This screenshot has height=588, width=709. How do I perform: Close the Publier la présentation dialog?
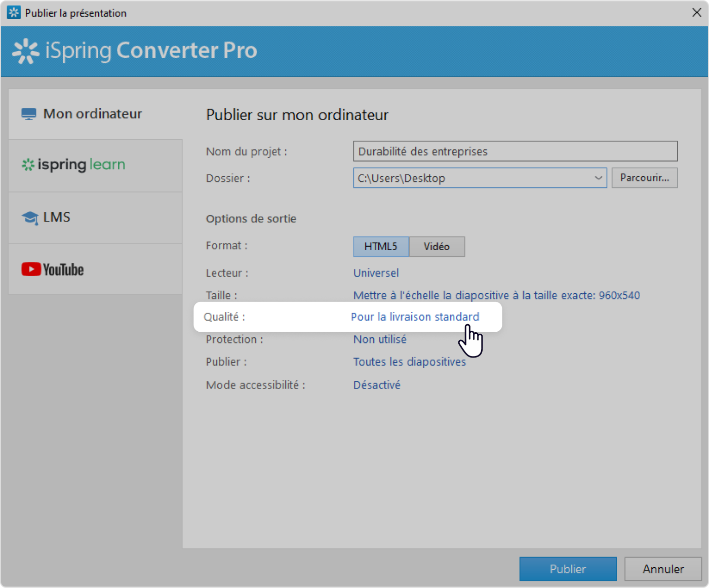[x=697, y=13]
